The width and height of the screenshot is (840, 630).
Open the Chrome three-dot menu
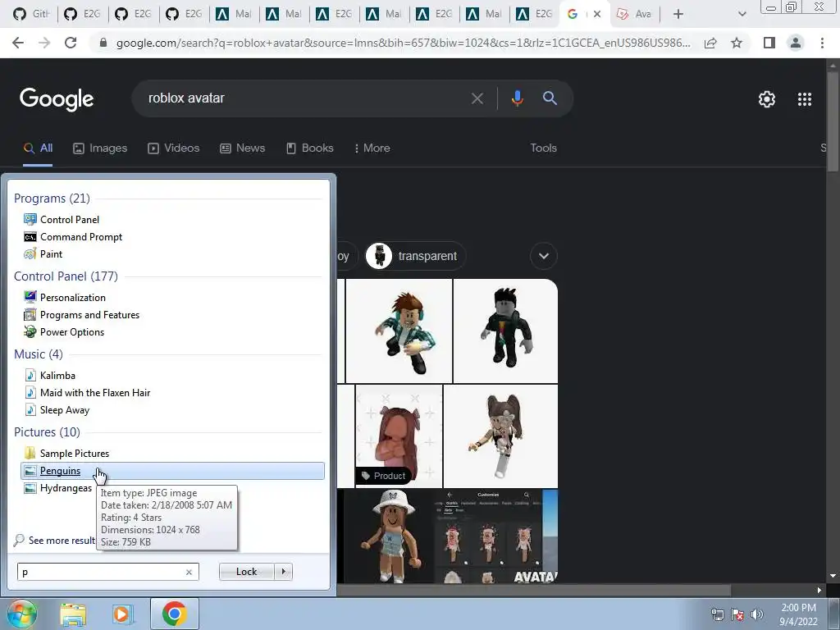coord(822,43)
